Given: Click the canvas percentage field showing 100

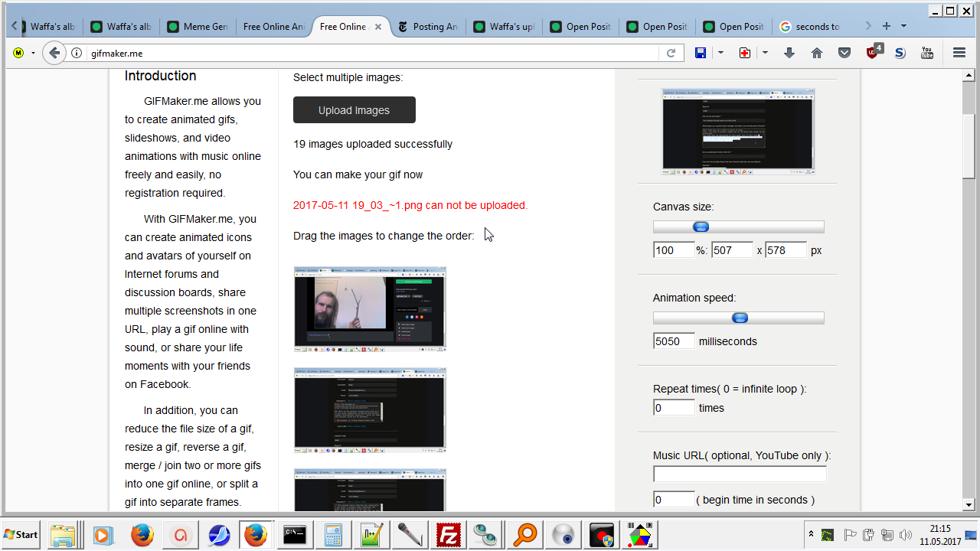Looking at the screenshot, I should 674,250.
